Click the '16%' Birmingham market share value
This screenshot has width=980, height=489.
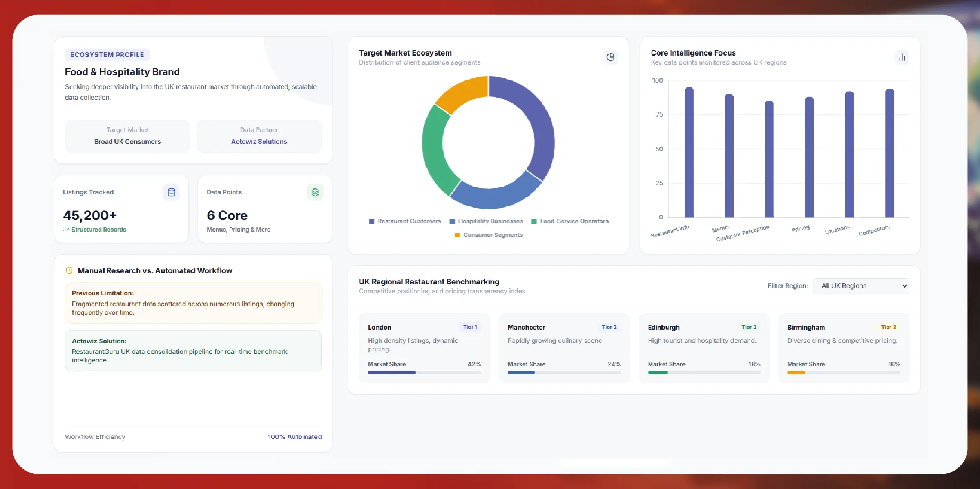point(894,364)
